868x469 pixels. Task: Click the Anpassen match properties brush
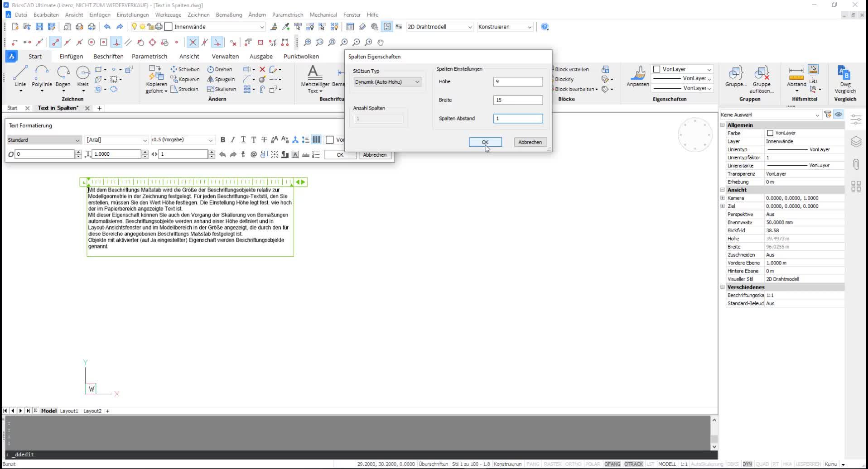pyautogui.click(x=638, y=76)
